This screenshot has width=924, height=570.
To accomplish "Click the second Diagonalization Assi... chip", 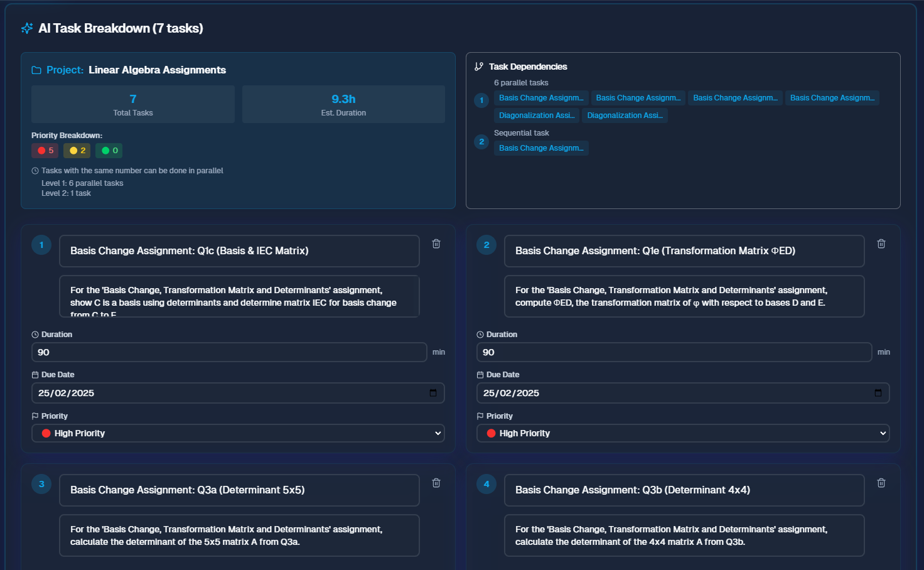I will (625, 116).
